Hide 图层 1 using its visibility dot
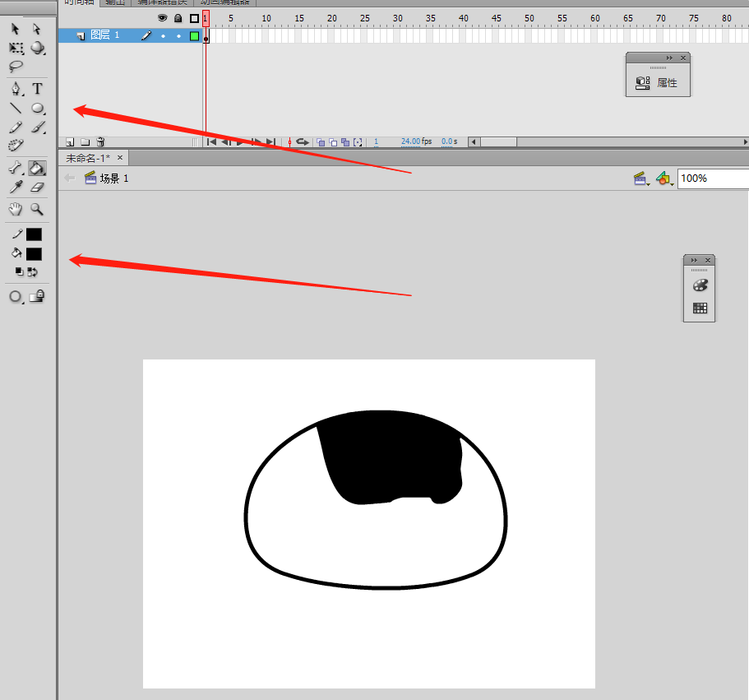Image resolution: width=749 pixels, height=700 pixels. point(163,36)
